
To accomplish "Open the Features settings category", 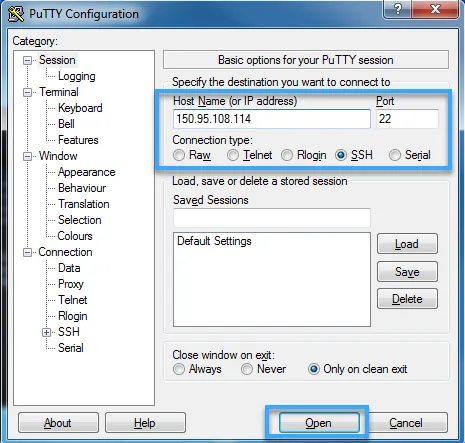I will coord(78,140).
